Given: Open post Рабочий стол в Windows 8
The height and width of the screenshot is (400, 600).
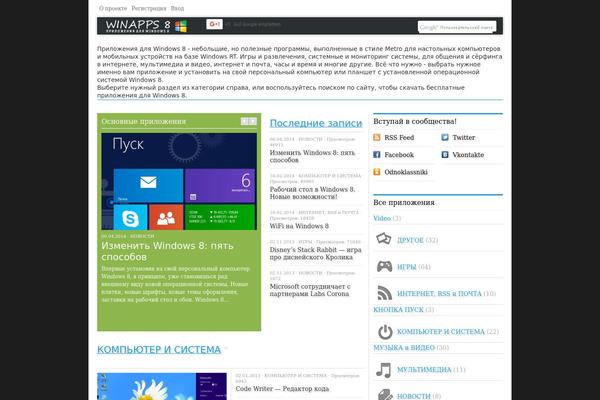Looking at the screenshot, I should (x=312, y=193).
